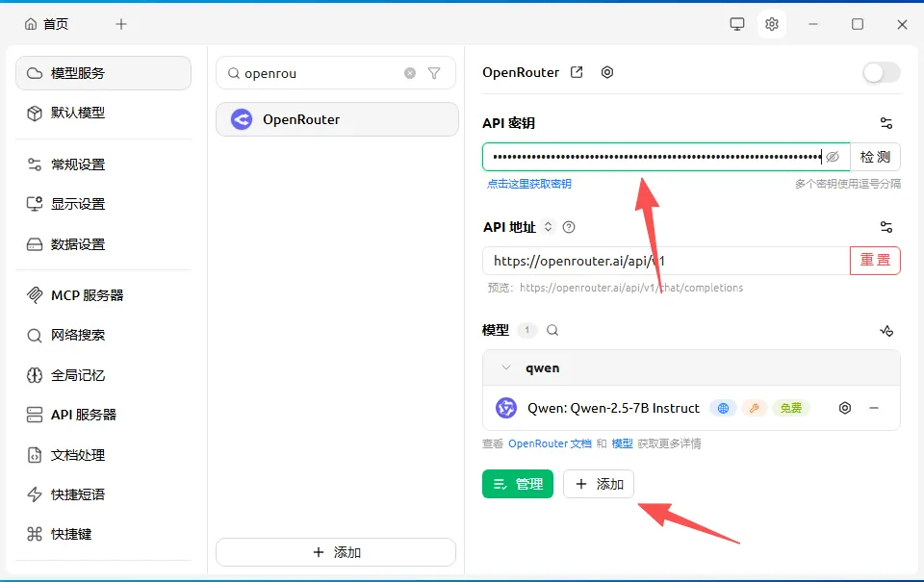Click the OpenRouter logo in provider list

coord(241,119)
